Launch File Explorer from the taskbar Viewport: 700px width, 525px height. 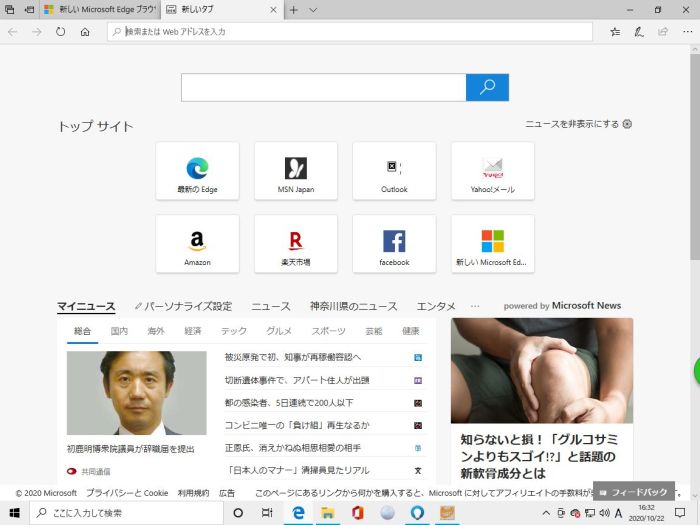click(327, 513)
